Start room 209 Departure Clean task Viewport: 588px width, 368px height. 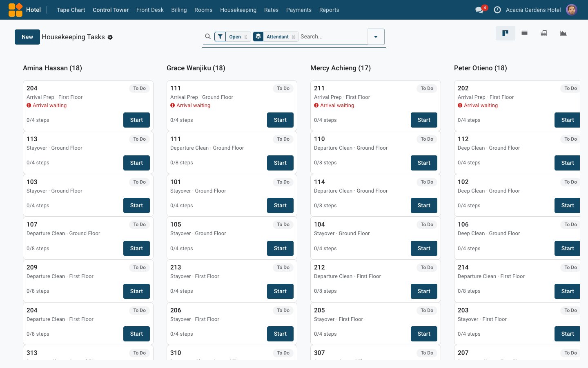click(x=136, y=291)
